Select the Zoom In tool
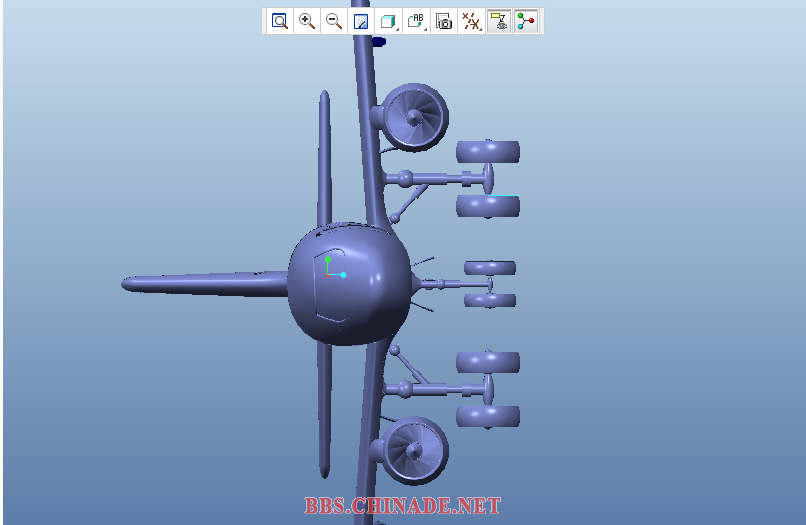Screen dimensions: 806x525 tap(307, 22)
